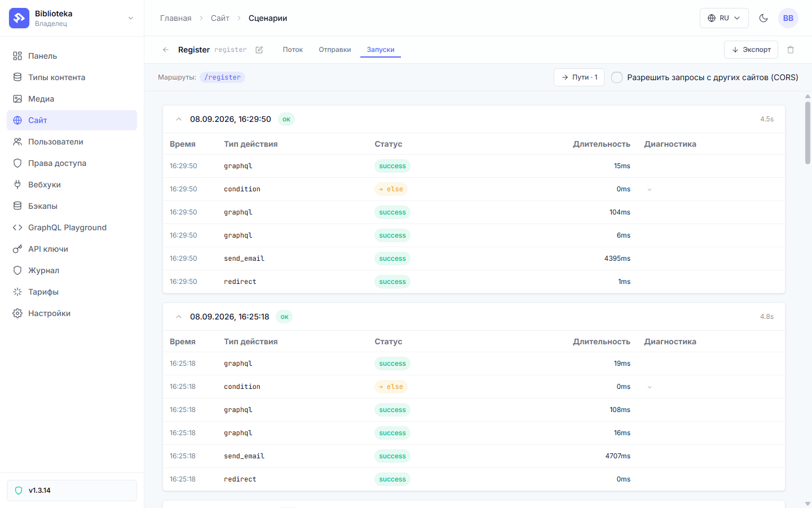Collapse the 16:25:18 run entry
Viewport: 812px width, 508px height.
coord(179,317)
